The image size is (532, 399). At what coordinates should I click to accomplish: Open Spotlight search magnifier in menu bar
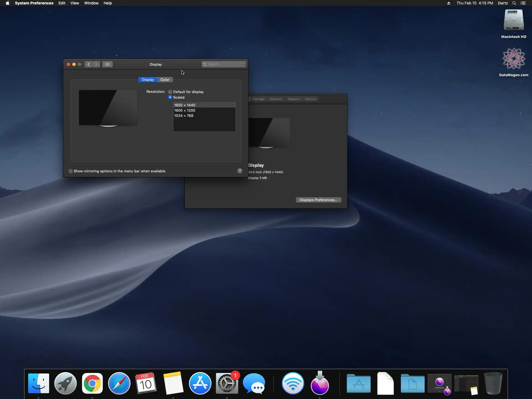[514, 3]
